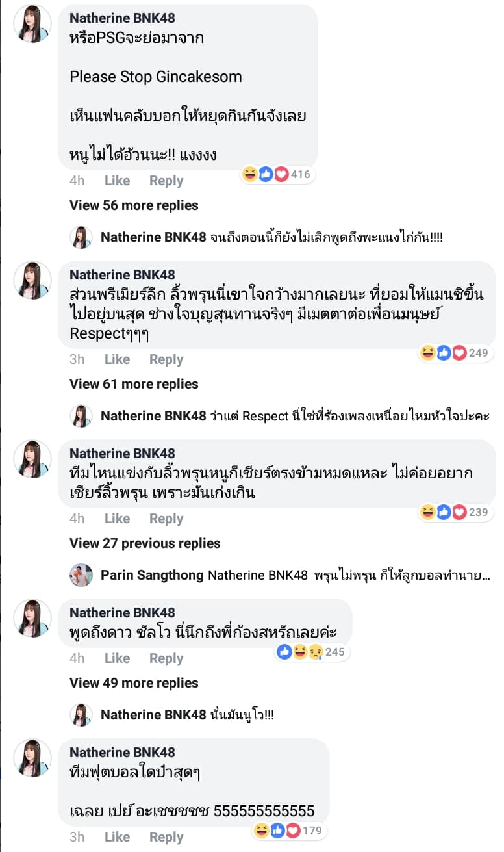
Task: Click reaction icons with 245 count
Action: (310, 652)
